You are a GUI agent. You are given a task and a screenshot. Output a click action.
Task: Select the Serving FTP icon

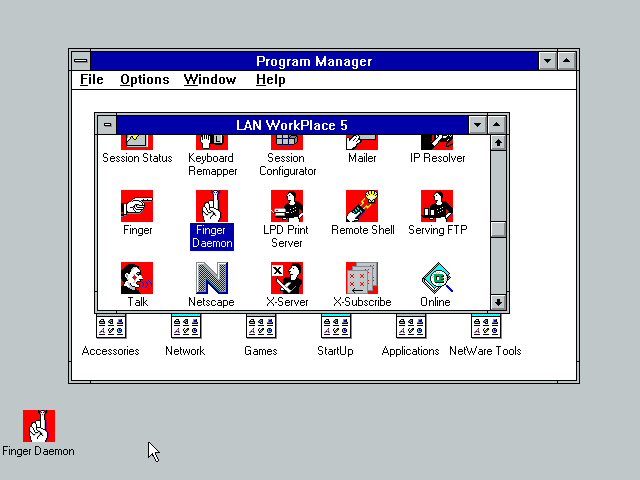437,206
